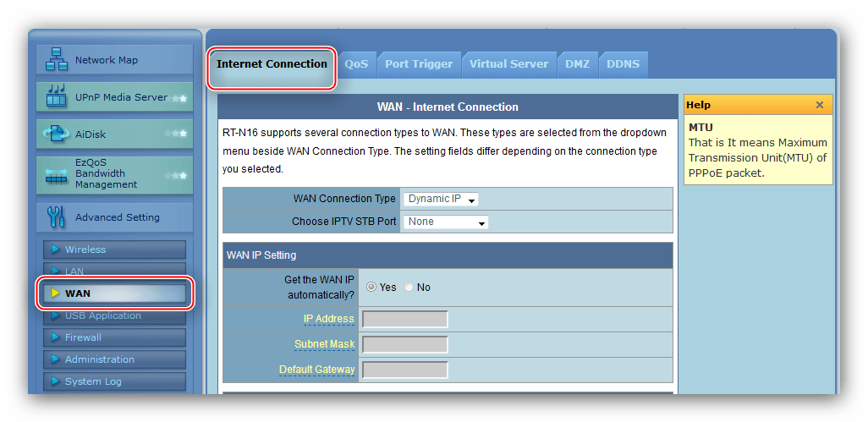Open UPnP Media Server icon
Image resolution: width=868 pixels, height=422 pixels.
tap(56, 97)
